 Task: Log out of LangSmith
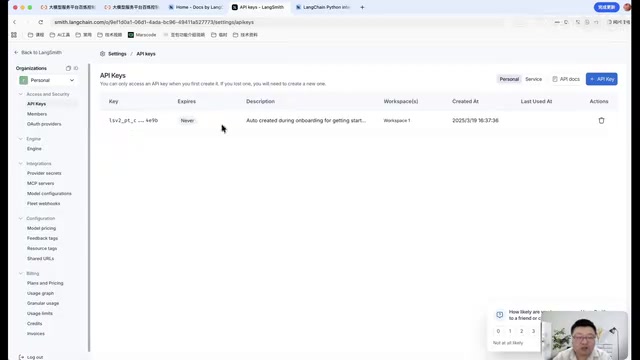[x=31, y=357]
